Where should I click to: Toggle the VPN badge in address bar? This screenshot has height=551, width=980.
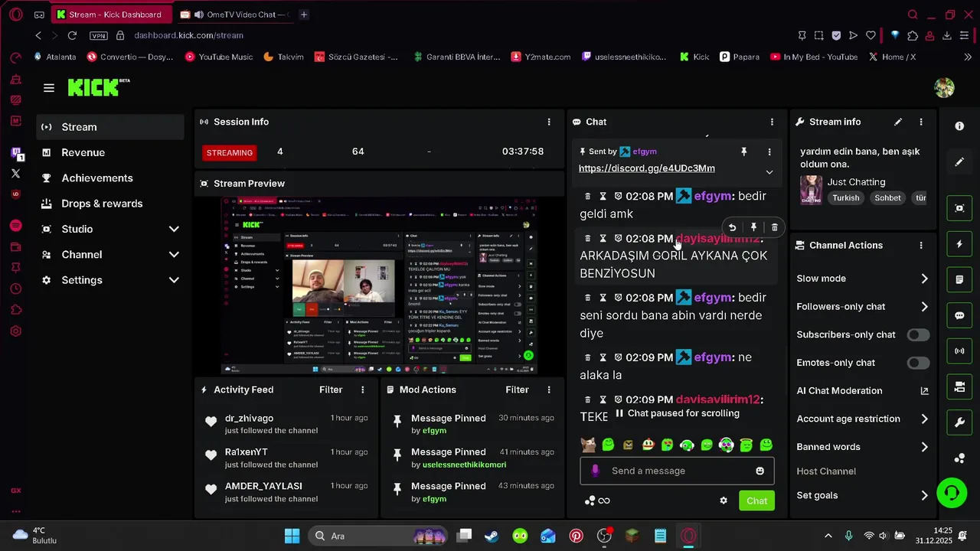point(99,35)
